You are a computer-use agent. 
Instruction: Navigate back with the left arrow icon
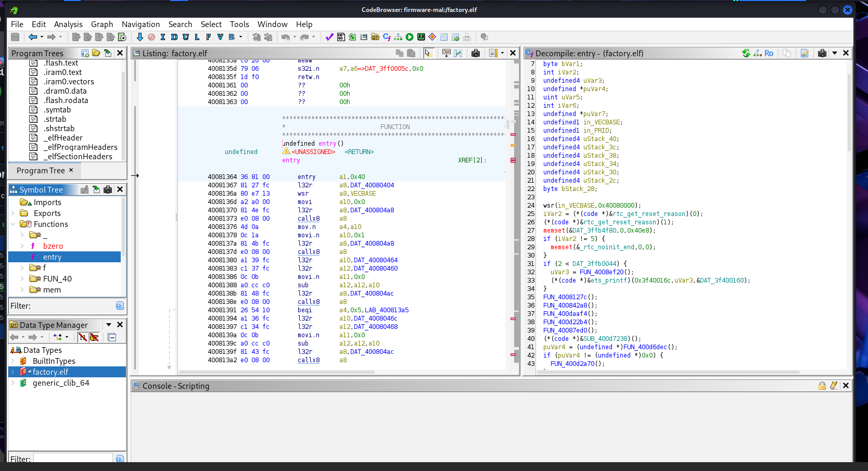coord(33,37)
